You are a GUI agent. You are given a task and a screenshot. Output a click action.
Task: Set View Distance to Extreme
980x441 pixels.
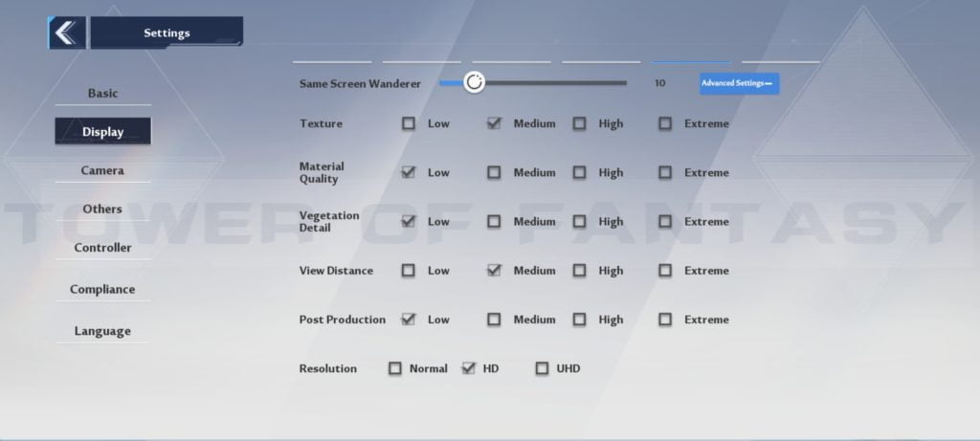665,271
